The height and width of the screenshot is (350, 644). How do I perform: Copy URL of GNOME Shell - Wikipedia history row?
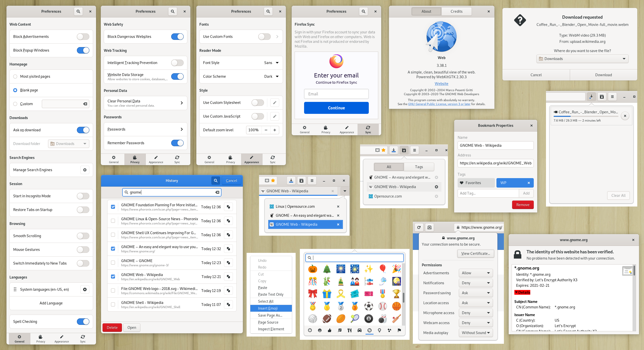[228, 304]
